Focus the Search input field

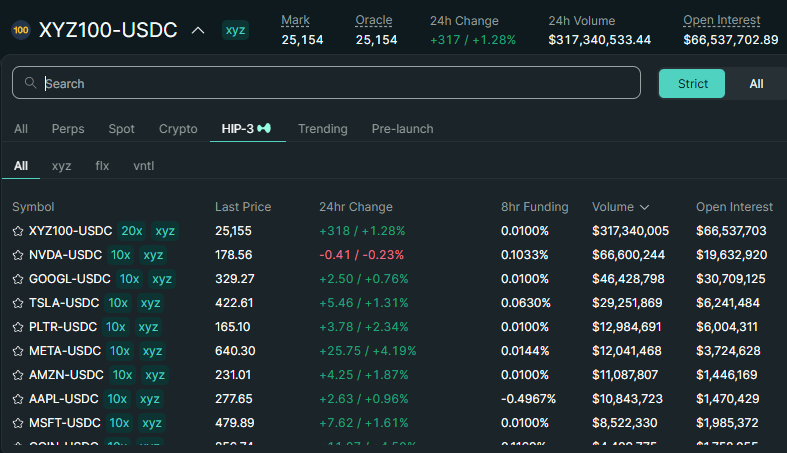coord(326,83)
